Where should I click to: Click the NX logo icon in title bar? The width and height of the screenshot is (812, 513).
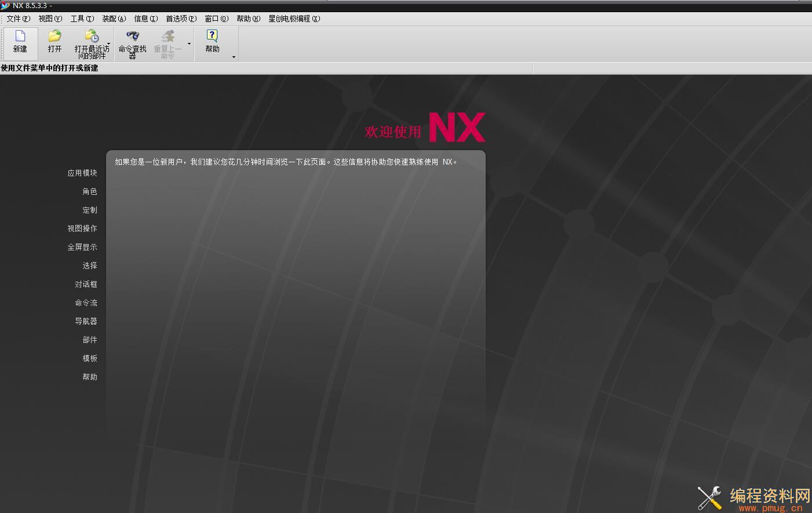click(x=5, y=5)
